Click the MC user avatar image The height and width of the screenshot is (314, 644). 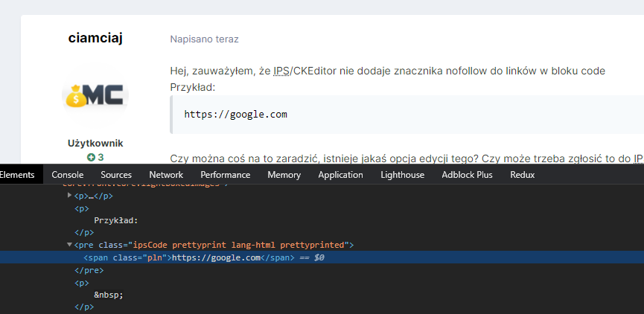[95, 95]
